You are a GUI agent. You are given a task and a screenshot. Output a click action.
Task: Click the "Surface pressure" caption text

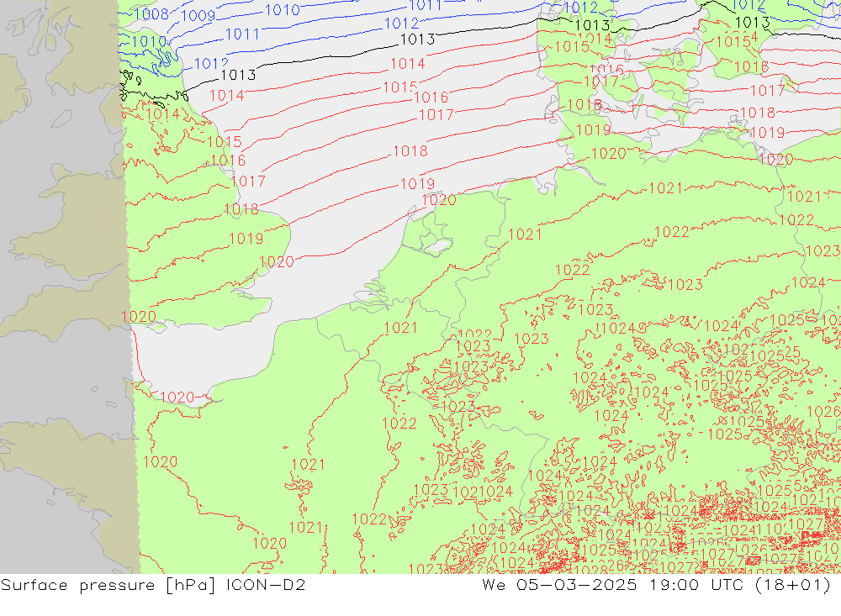click(77, 584)
